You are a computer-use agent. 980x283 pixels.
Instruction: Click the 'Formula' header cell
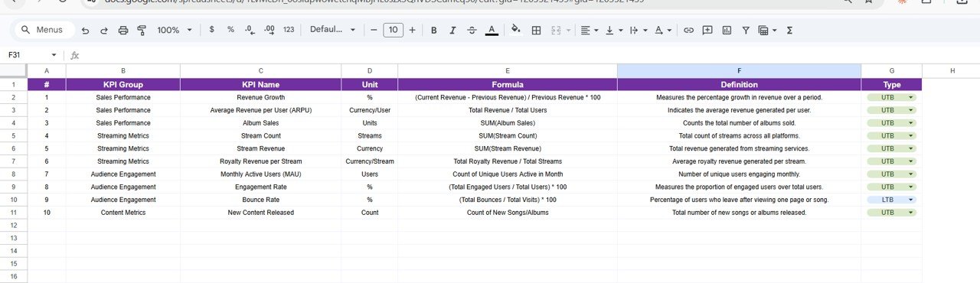pyautogui.click(x=508, y=85)
